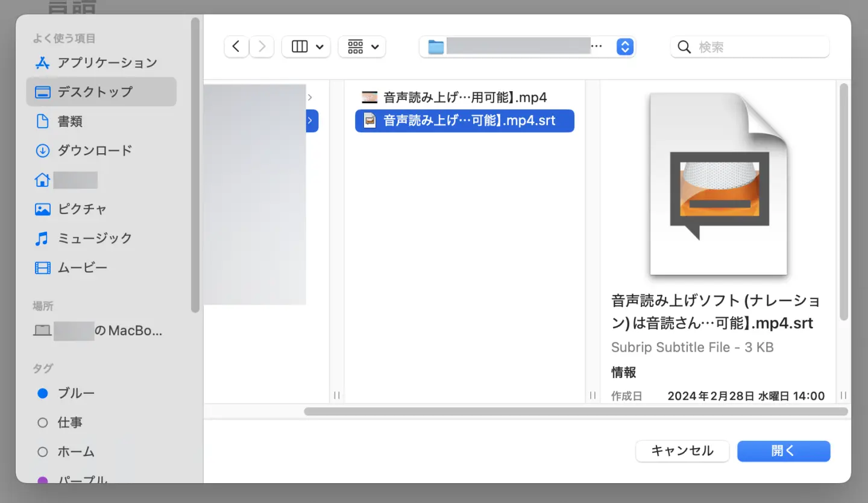
Task: Click the back navigation arrow
Action: tap(236, 46)
